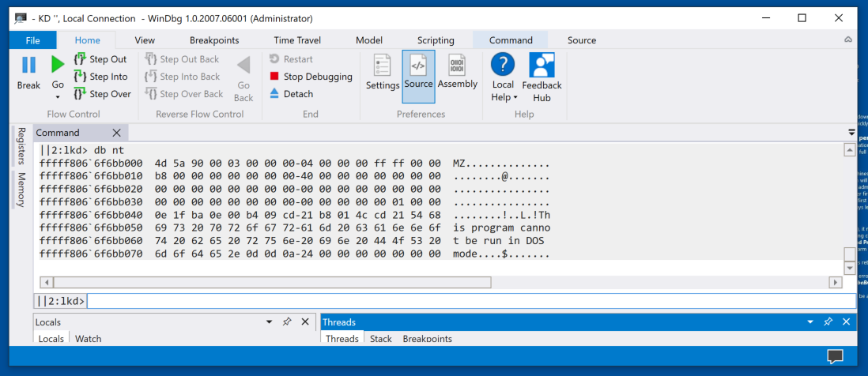This screenshot has height=376, width=868.
Task: Click Restart
Action: coord(291,59)
